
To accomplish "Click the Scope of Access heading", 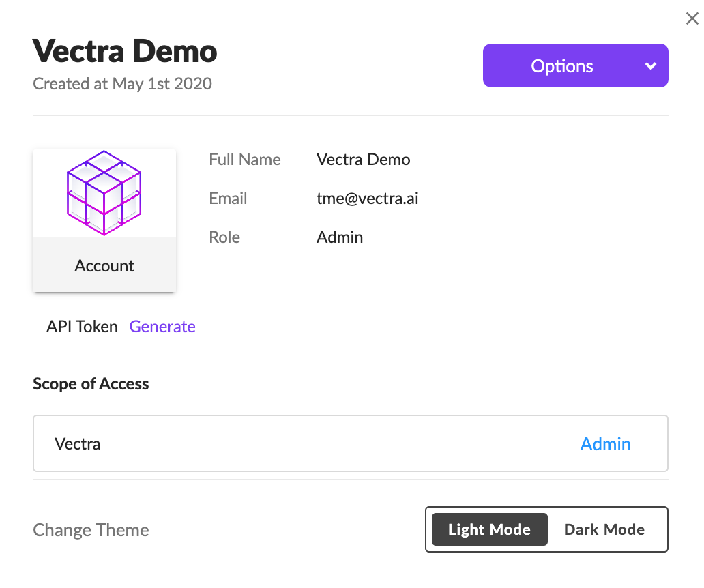I will (91, 384).
